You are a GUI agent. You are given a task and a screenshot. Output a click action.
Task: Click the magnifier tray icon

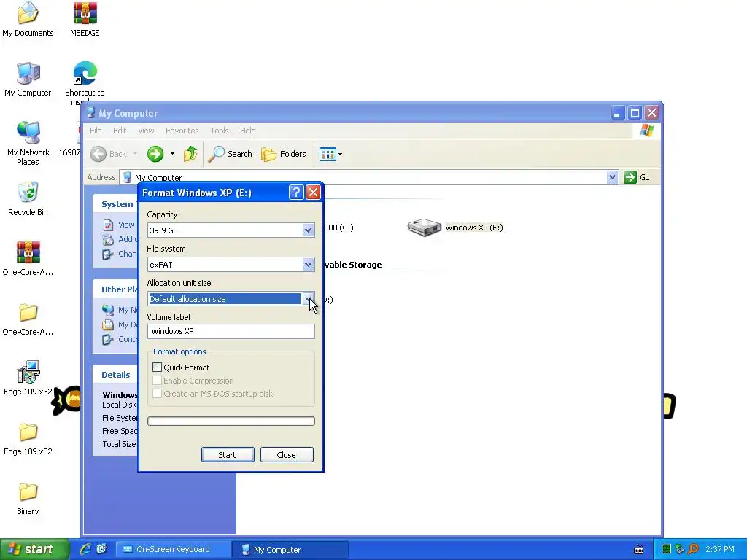(x=693, y=550)
